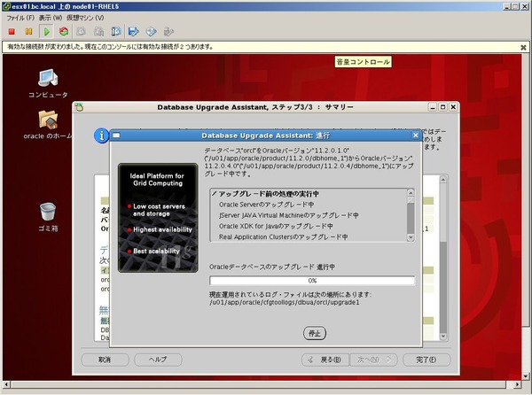
Task: Open the 仮想マシン(V) menu
Action: [85, 18]
